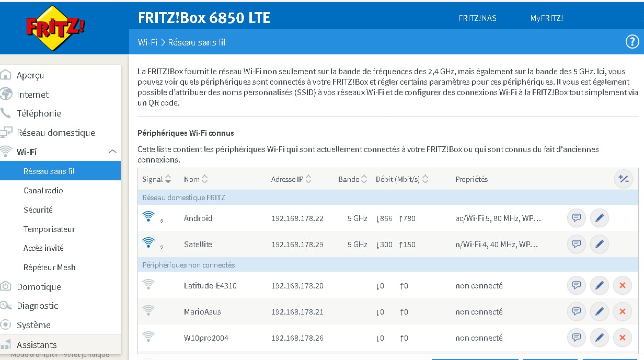This screenshot has height=360, width=644.
Task: Select the Réseau sans fil submenu
Action: click(60, 171)
